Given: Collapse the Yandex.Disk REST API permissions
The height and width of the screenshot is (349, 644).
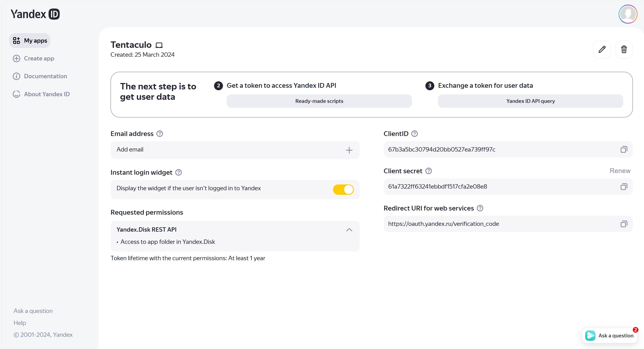Looking at the screenshot, I should click(x=349, y=230).
